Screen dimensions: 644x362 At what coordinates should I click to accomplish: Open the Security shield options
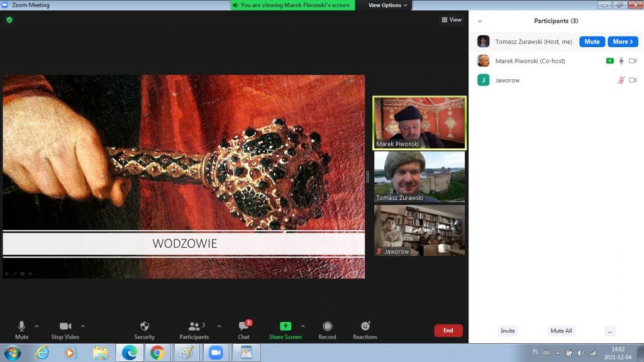144,329
